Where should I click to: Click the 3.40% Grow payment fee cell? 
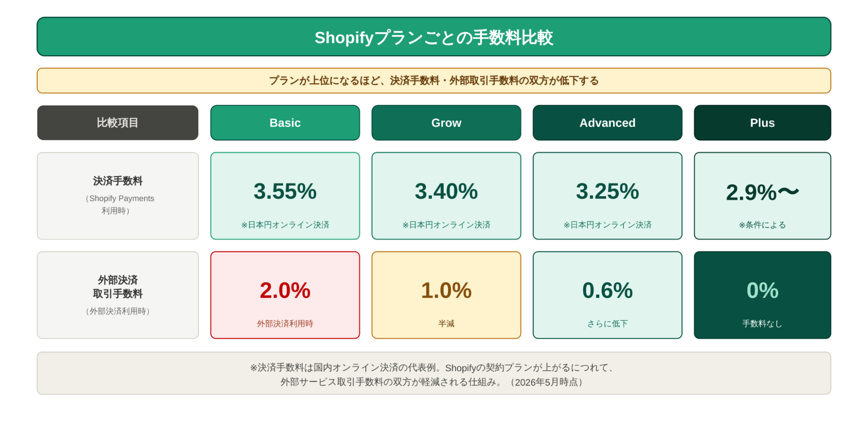pyautogui.click(x=446, y=196)
